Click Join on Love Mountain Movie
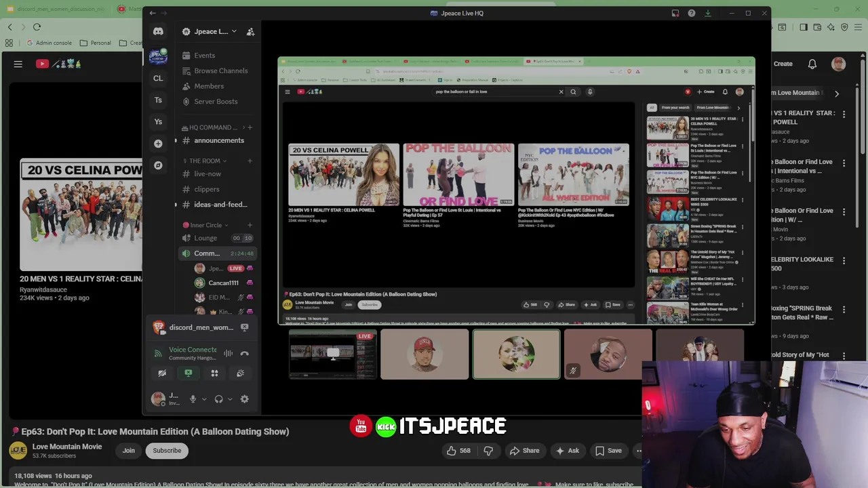 pyautogui.click(x=128, y=451)
